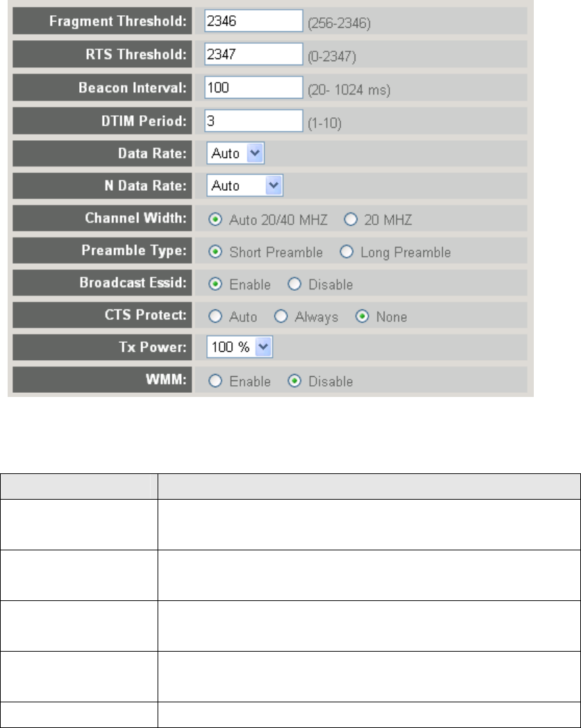The image size is (581, 728).
Task: Set CTS Protect to None
Action: click(x=361, y=317)
